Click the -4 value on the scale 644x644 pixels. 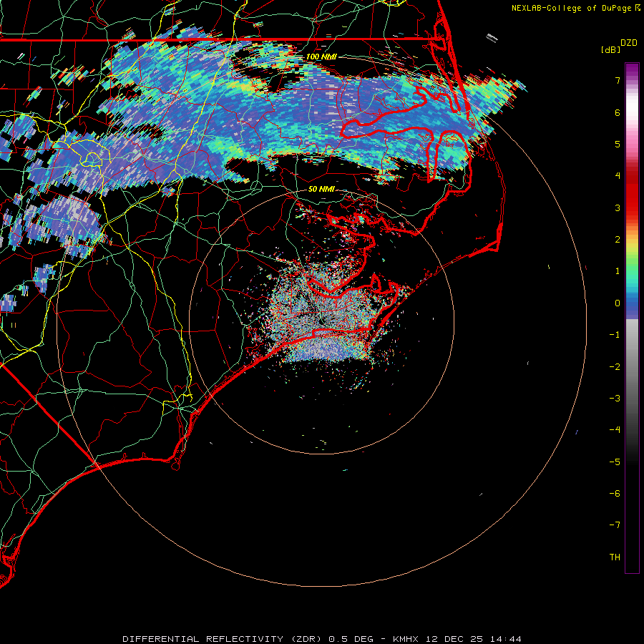pyautogui.click(x=615, y=430)
